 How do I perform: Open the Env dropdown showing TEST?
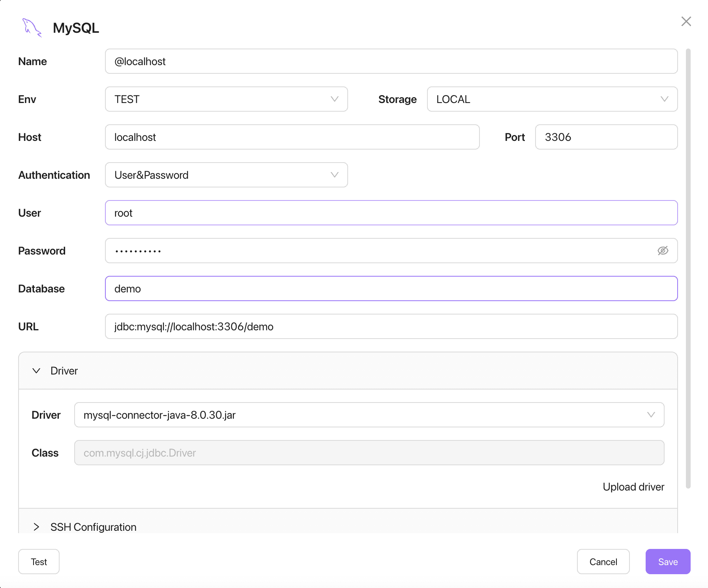(226, 99)
